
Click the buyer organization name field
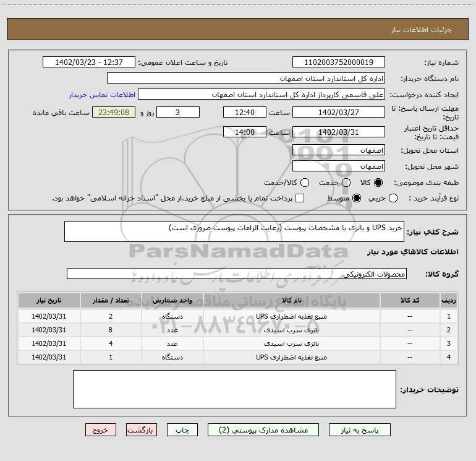tap(246, 79)
